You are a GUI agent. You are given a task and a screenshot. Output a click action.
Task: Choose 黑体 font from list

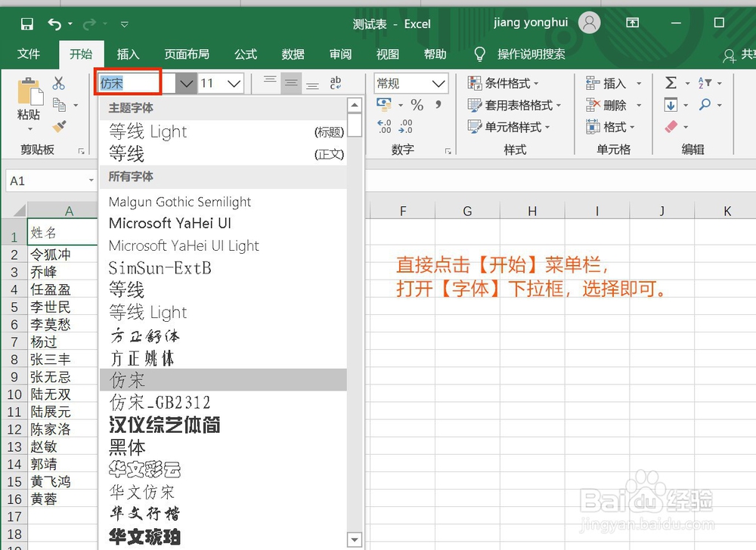[223, 447]
